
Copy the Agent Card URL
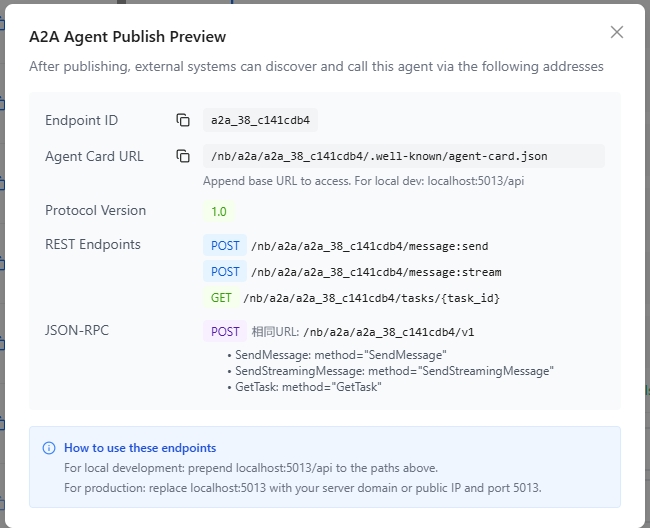click(183, 156)
